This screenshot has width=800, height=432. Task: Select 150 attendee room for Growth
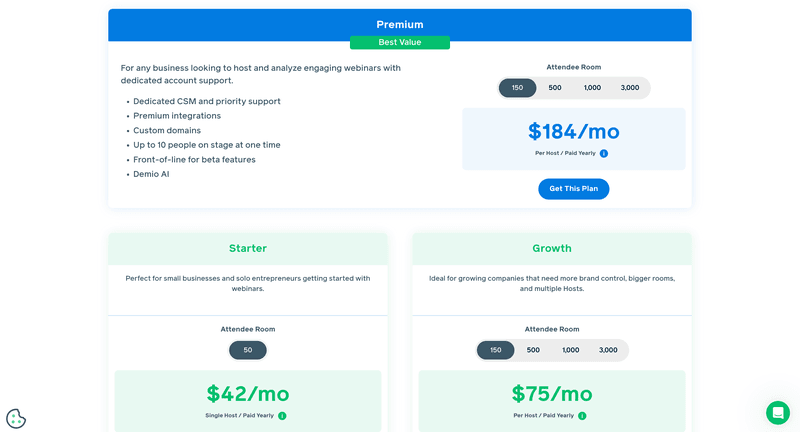[495, 350]
